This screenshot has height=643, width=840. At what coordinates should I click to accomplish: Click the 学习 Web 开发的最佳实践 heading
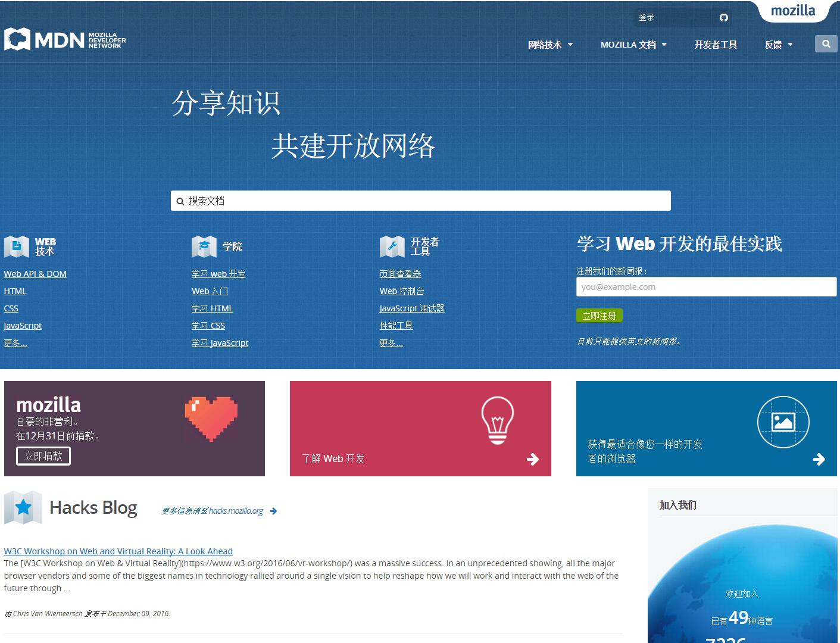pos(679,244)
